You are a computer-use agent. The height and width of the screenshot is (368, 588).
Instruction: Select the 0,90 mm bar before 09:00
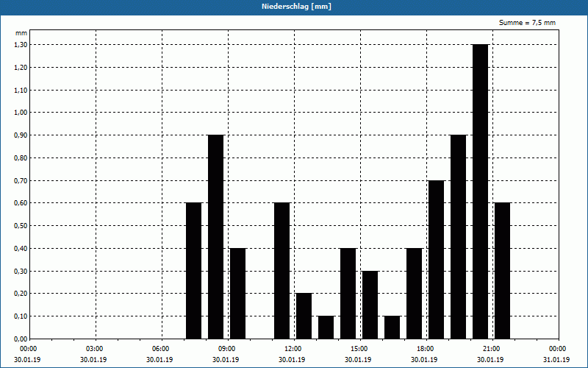(215, 237)
